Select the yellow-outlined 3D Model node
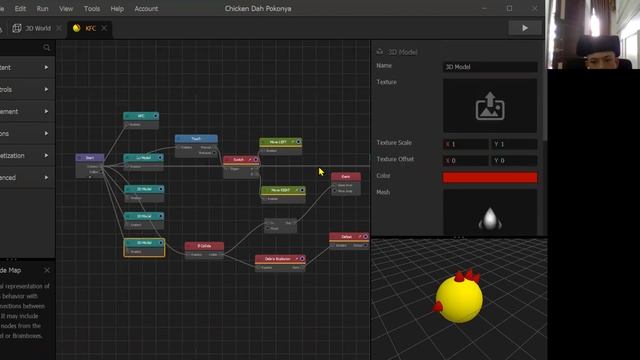Screen dimensions: 640x360 pos(144,248)
